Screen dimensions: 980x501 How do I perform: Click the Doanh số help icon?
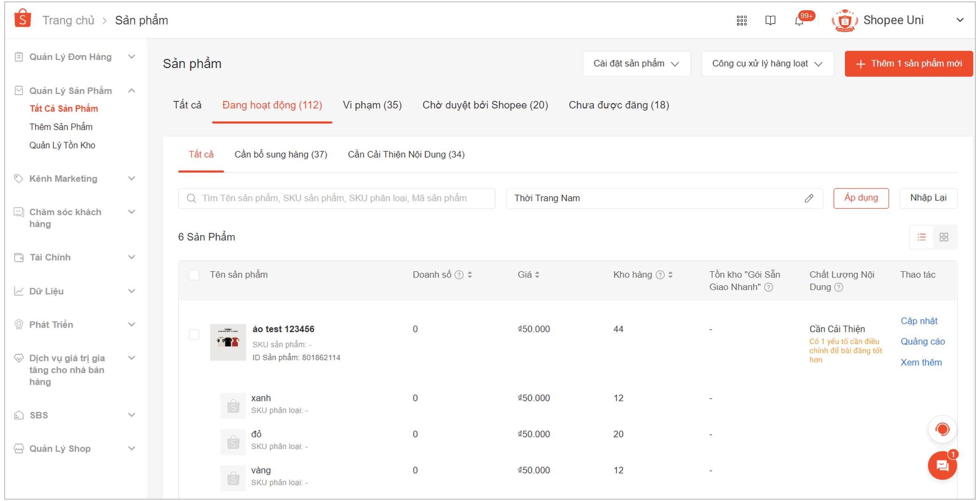click(x=459, y=275)
